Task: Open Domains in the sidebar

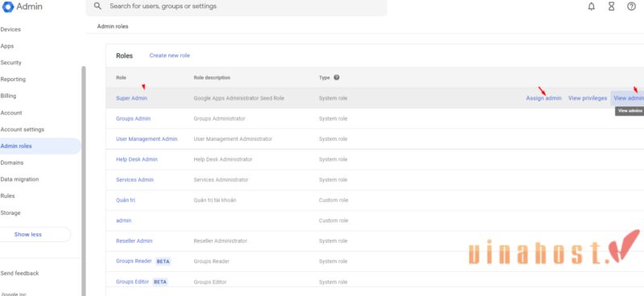Action: (x=12, y=162)
